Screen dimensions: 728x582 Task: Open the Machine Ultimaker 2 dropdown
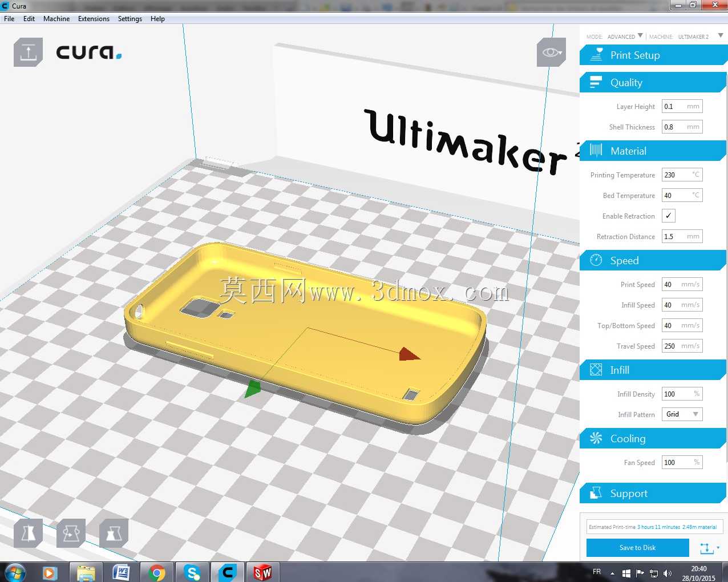pyautogui.click(x=700, y=37)
